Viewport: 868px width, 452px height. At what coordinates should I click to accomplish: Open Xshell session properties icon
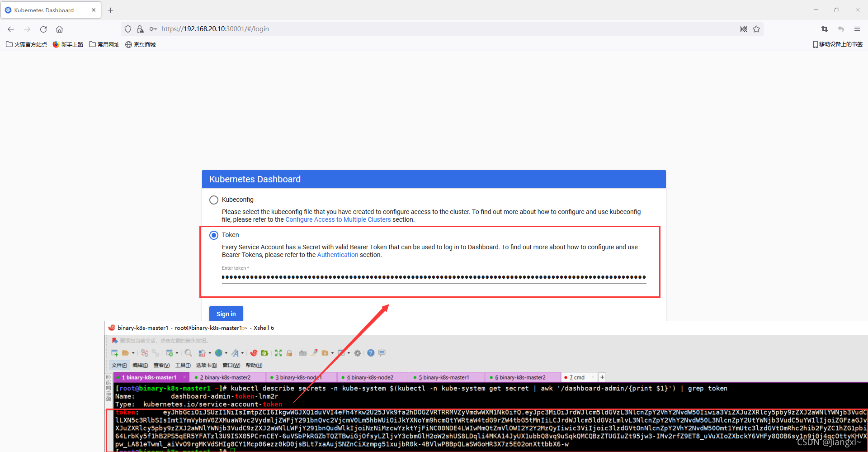pos(170,353)
